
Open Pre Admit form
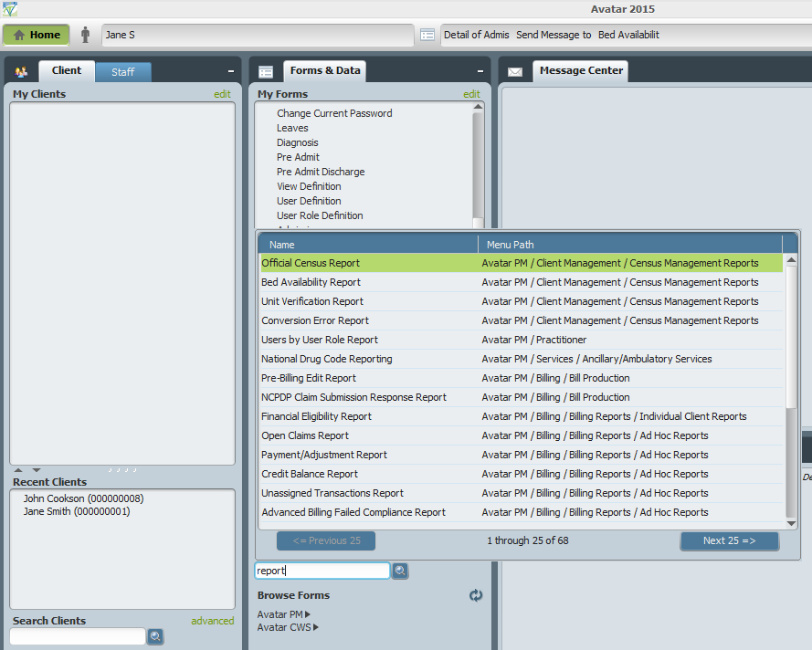click(298, 157)
